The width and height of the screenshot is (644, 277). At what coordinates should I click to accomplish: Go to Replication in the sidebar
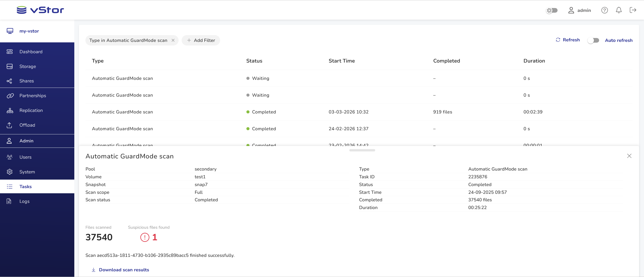(x=31, y=110)
